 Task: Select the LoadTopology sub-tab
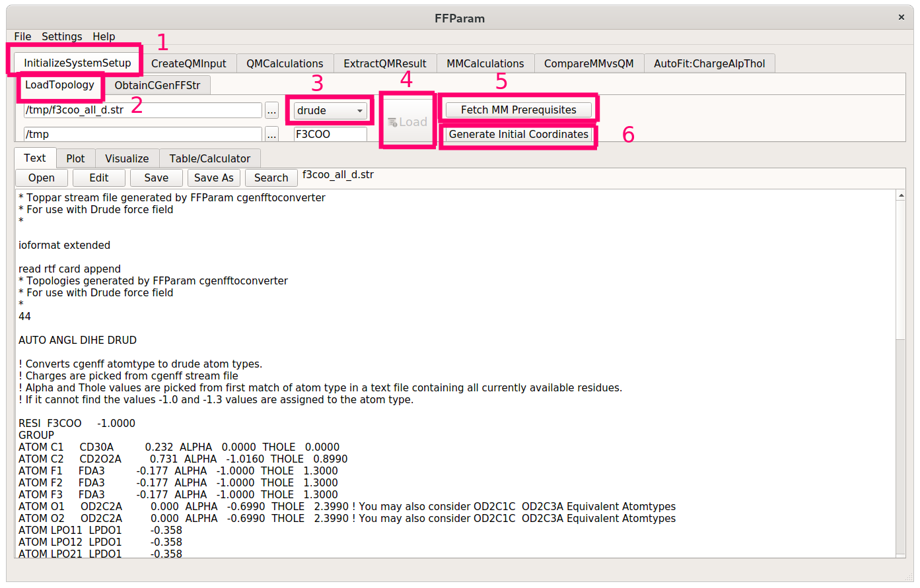click(x=59, y=84)
